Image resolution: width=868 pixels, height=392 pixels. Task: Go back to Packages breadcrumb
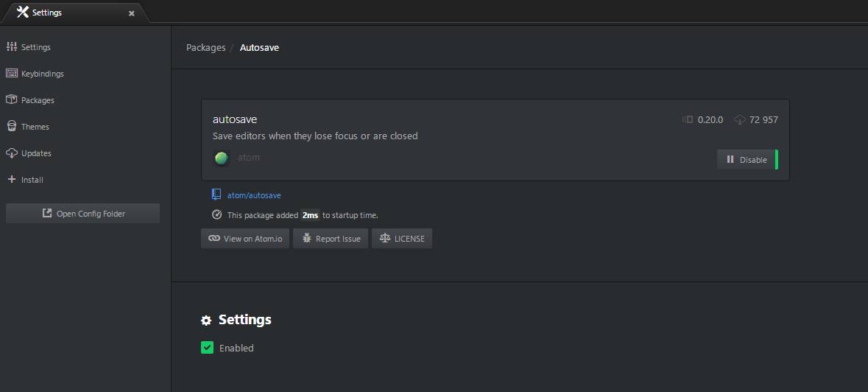click(x=206, y=48)
